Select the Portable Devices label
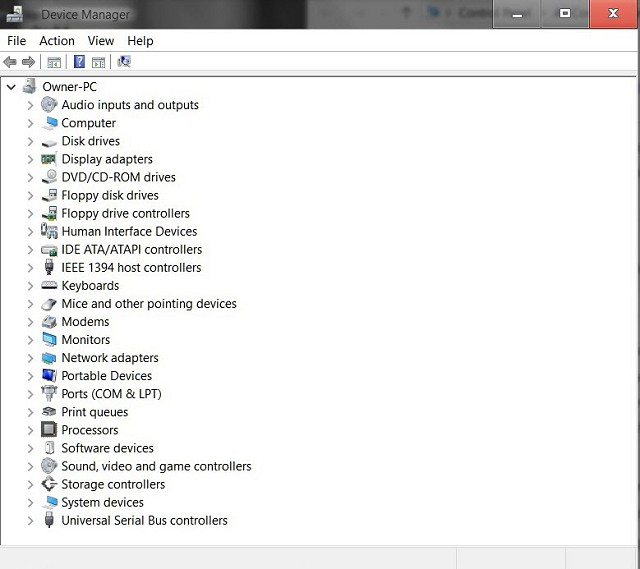 click(x=107, y=376)
